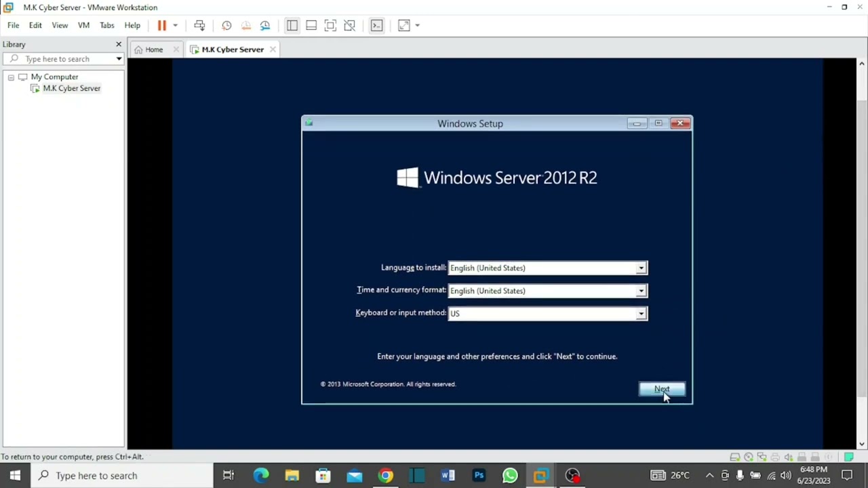Click VMware Workstation taskbar icon

(541, 476)
